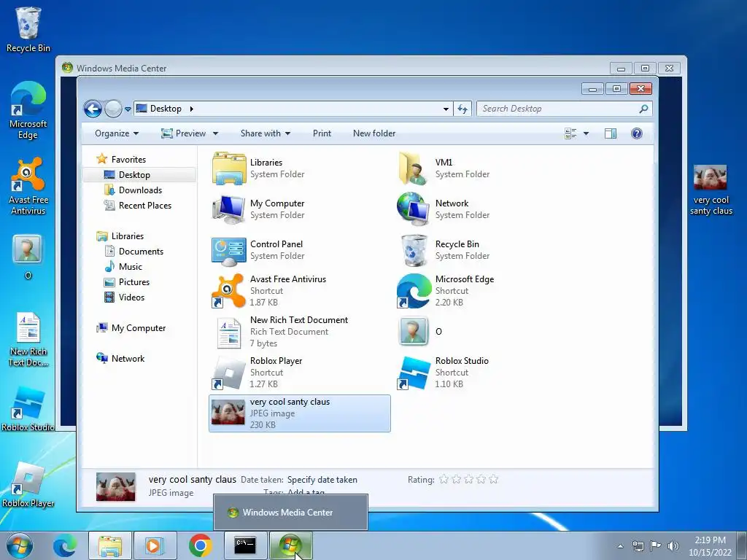Viewport: 747px width, 560px height.
Task: Select Roblox Studio shortcut in file list
Action: [x=414, y=373]
